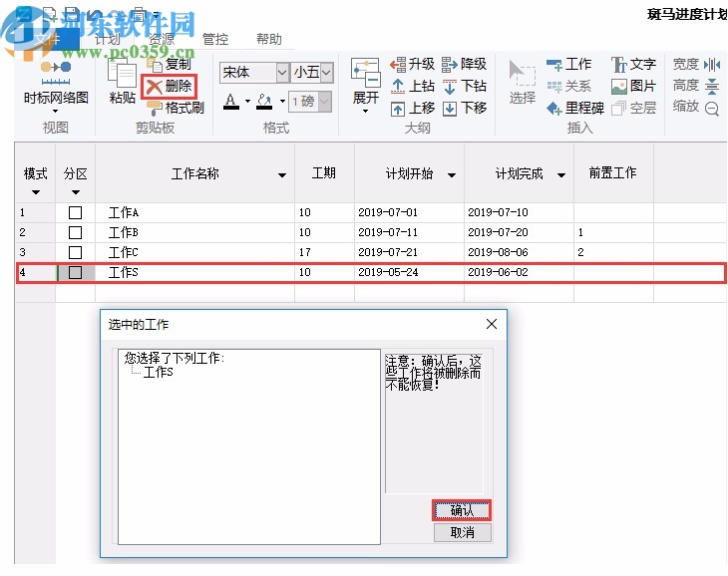Tick the 分区 checkbox for 工作A
The width and height of the screenshot is (728, 576).
click(x=75, y=212)
